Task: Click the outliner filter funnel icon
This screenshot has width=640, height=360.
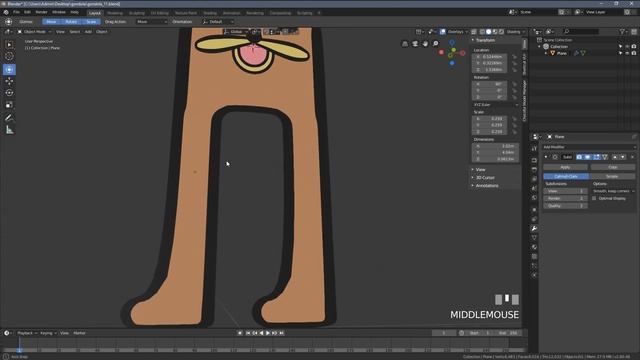Action: point(622,31)
